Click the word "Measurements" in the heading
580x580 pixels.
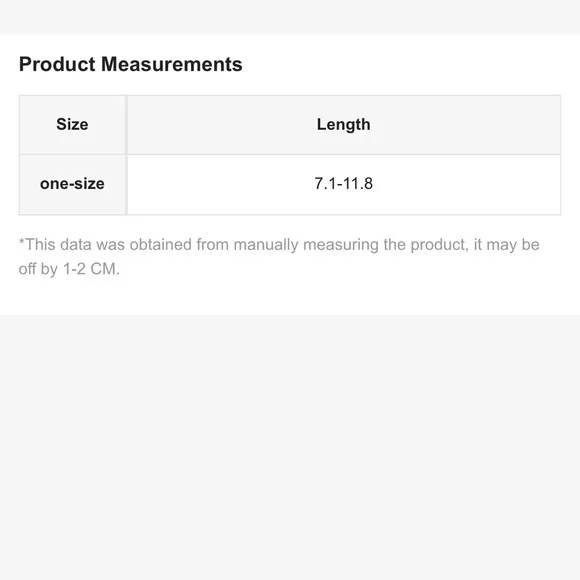[172, 64]
